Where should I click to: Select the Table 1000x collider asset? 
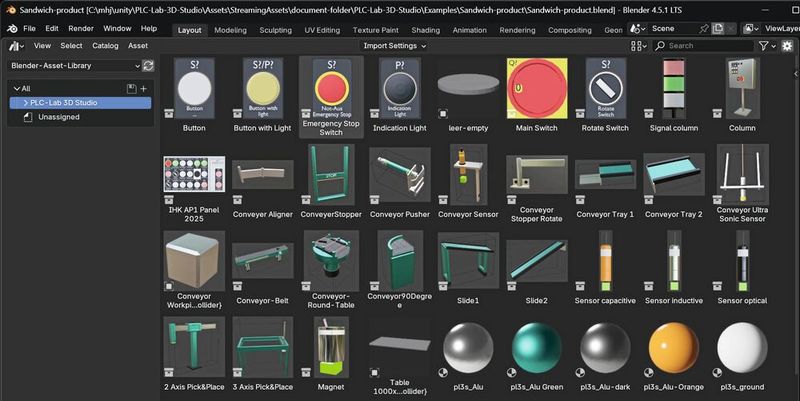click(x=399, y=356)
